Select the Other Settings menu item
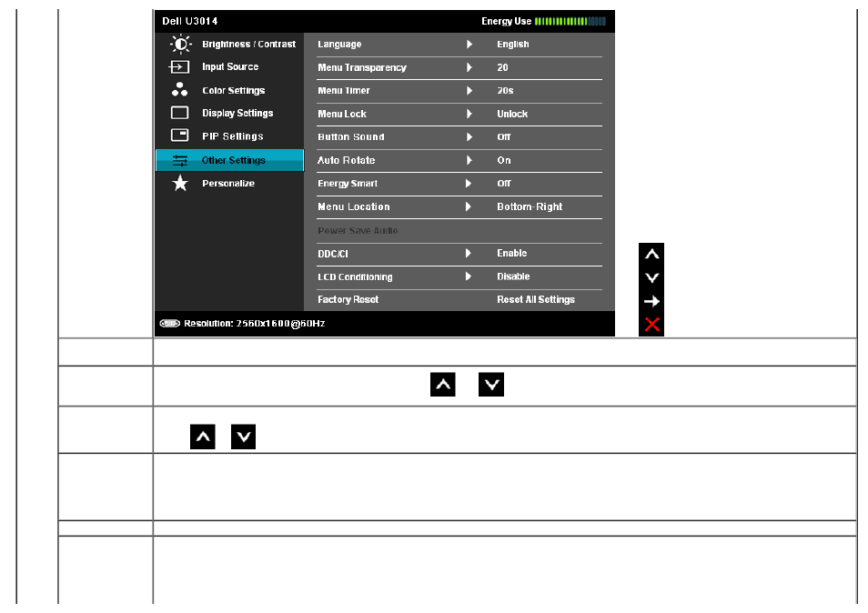The height and width of the screenshot is (613, 868). pos(229,160)
